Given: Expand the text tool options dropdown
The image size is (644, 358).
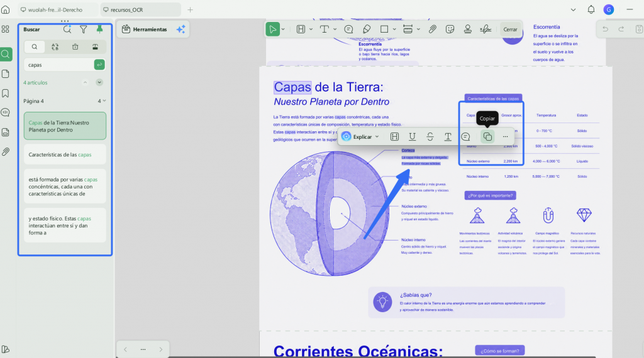Looking at the screenshot, I should (x=335, y=29).
